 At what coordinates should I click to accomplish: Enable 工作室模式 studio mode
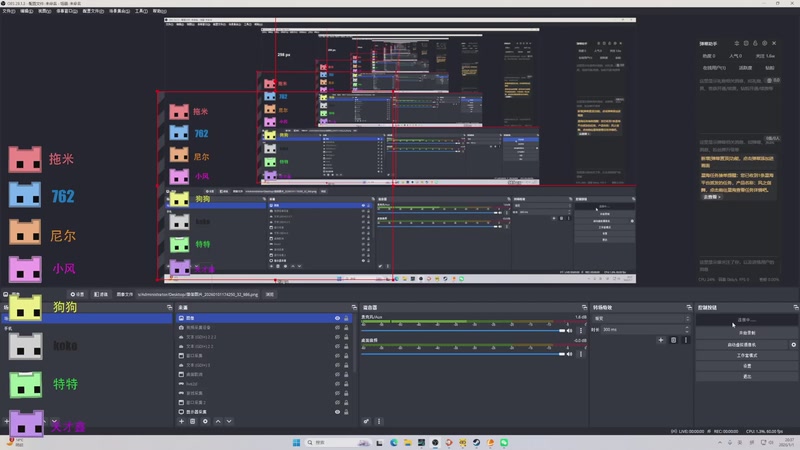[x=747, y=356]
